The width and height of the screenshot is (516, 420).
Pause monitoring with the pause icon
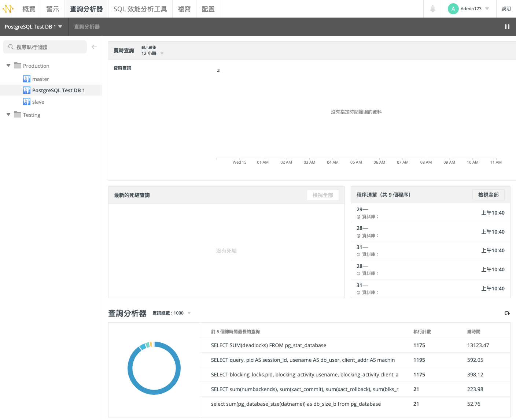(x=507, y=26)
